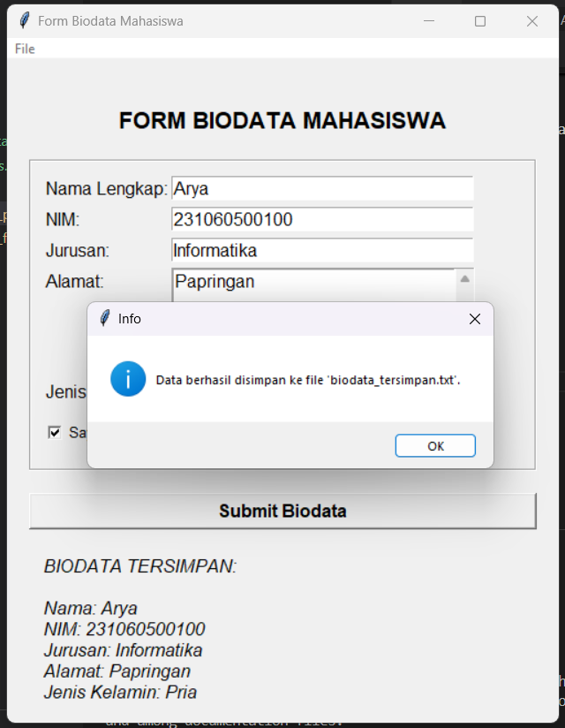Open the File menu
This screenshot has width=565, height=728.
(25, 49)
